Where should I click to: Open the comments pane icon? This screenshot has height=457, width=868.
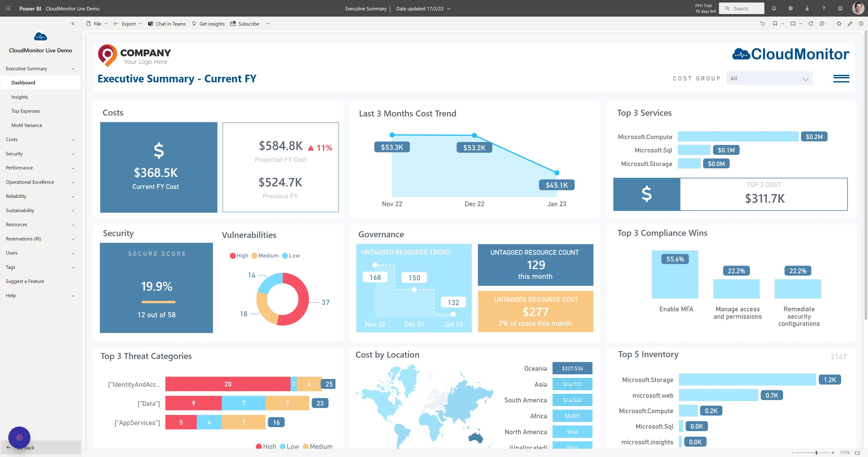[x=822, y=24]
